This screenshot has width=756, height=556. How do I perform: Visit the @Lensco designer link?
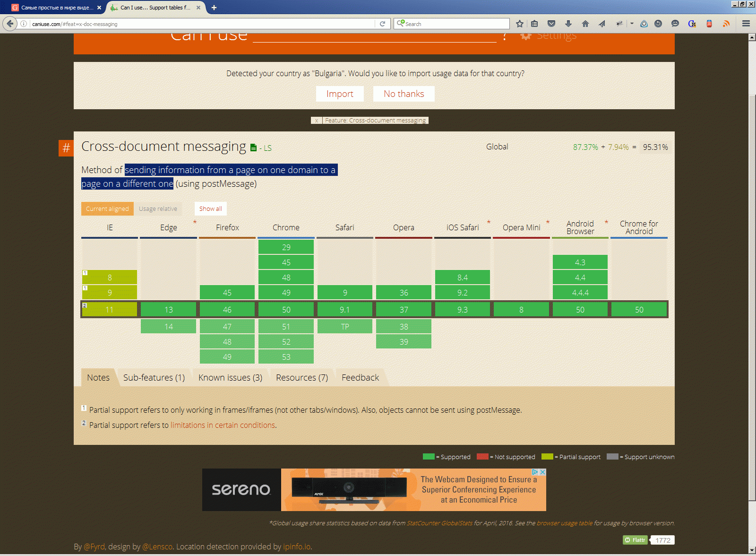pos(157,547)
